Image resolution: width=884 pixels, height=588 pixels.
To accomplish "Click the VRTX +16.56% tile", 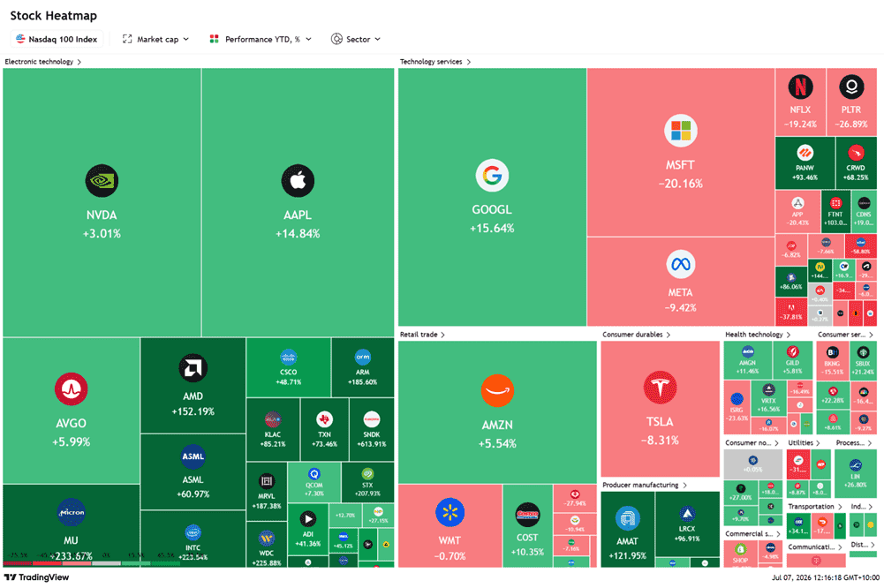I will (768, 398).
